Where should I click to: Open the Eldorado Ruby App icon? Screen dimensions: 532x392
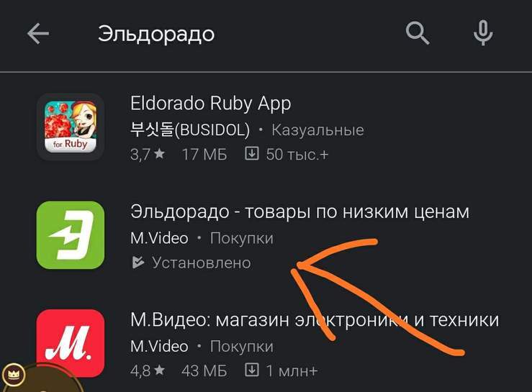pyautogui.click(x=71, y=127)
